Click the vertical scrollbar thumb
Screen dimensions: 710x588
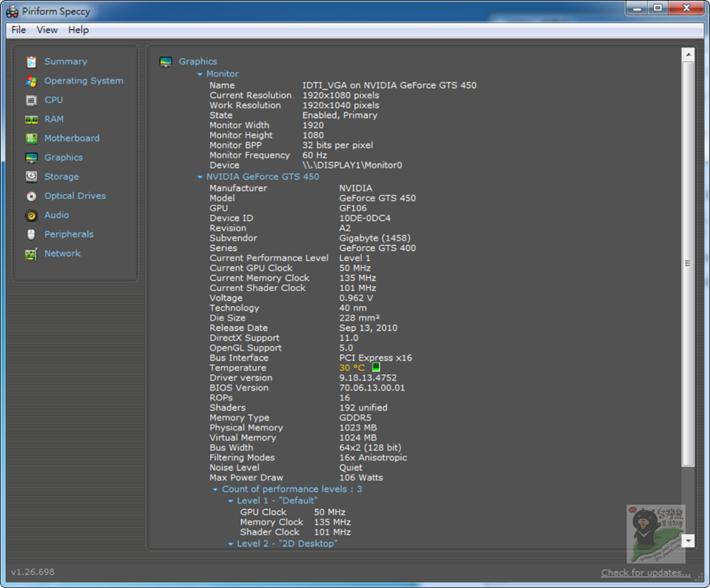point(689,263)
